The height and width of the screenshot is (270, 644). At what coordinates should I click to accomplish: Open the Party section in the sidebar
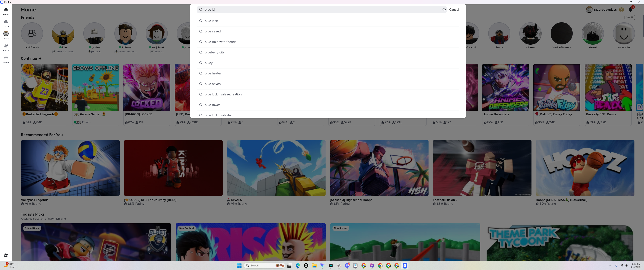click(x=6, y=48)
